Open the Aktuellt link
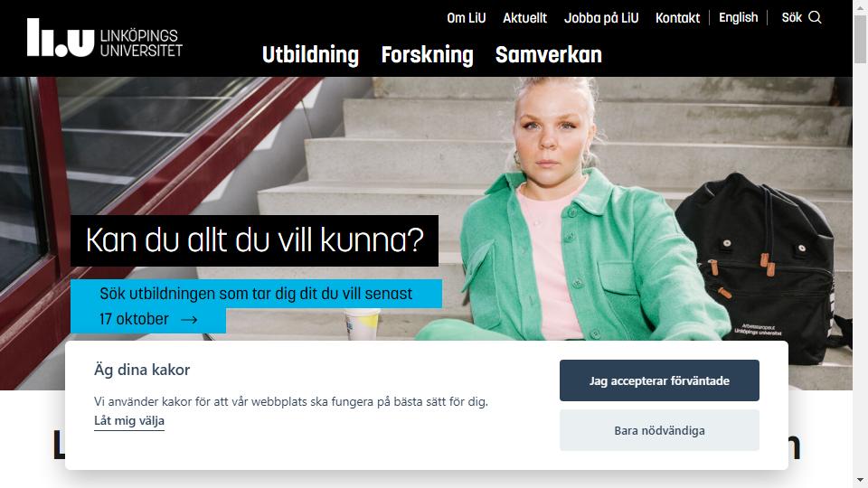The image size is (868, 488). pos(524,18)
